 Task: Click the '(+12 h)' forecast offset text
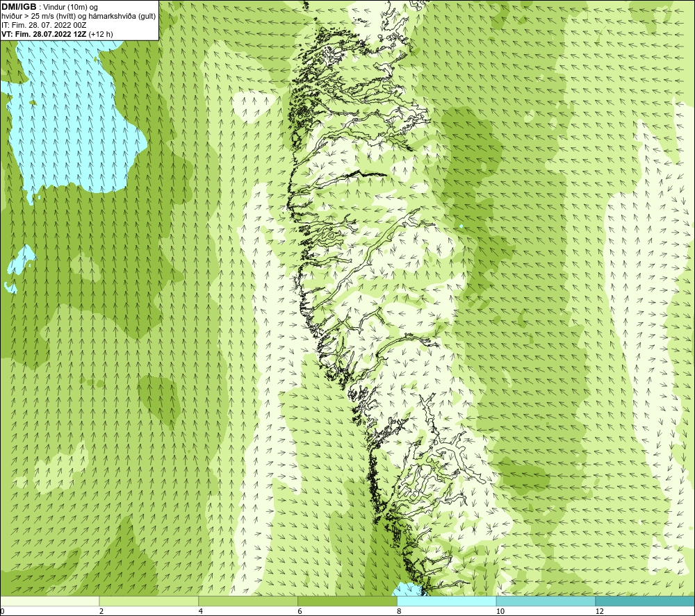tap(101, 34)
